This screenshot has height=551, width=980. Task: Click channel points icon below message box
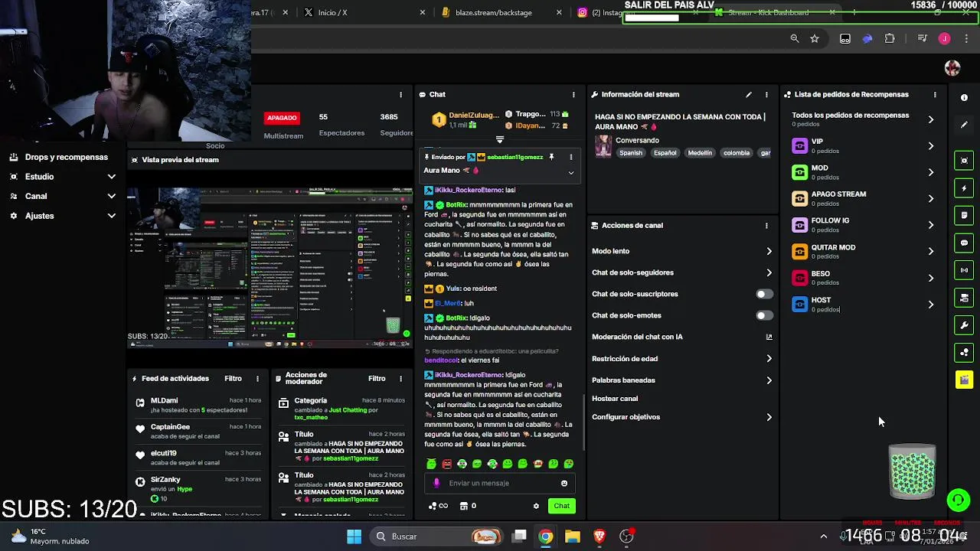[438, 506]
